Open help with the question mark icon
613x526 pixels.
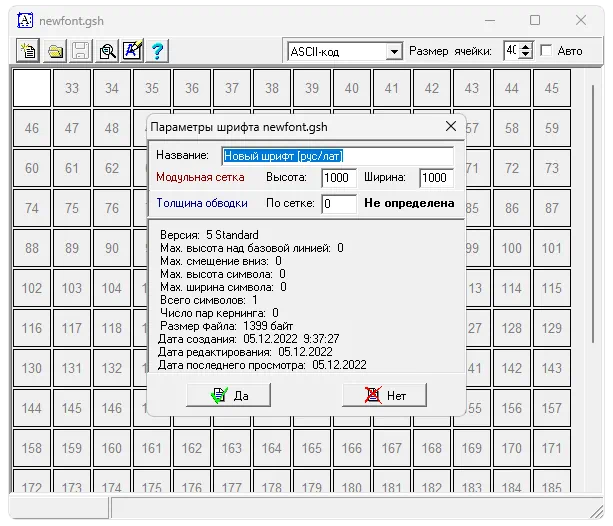[x=157, y=51]
